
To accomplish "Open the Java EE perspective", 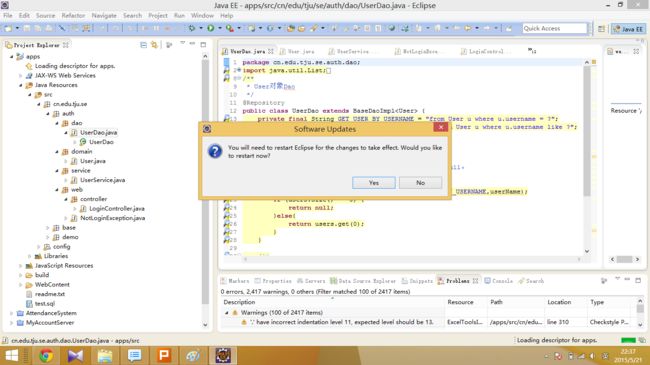I will (628, 29).
